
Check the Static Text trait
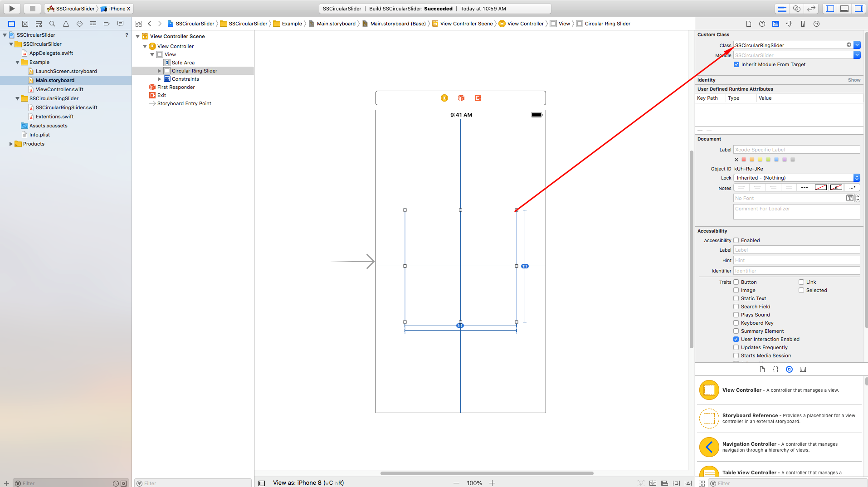[736, 298]
